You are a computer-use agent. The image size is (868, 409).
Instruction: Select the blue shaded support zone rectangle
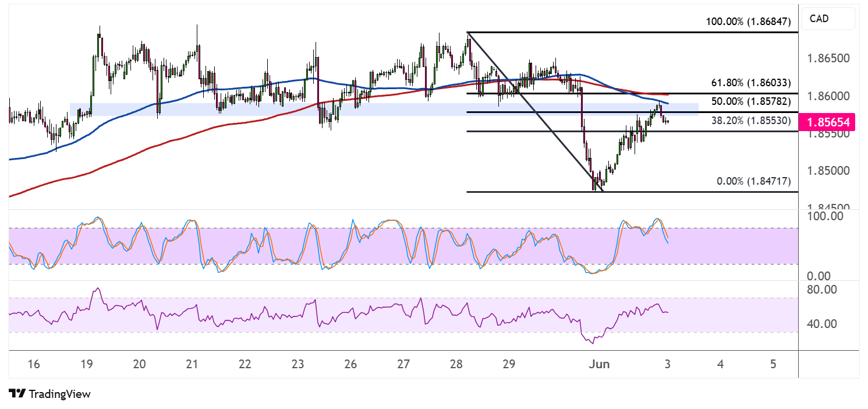tap(384, 110)
